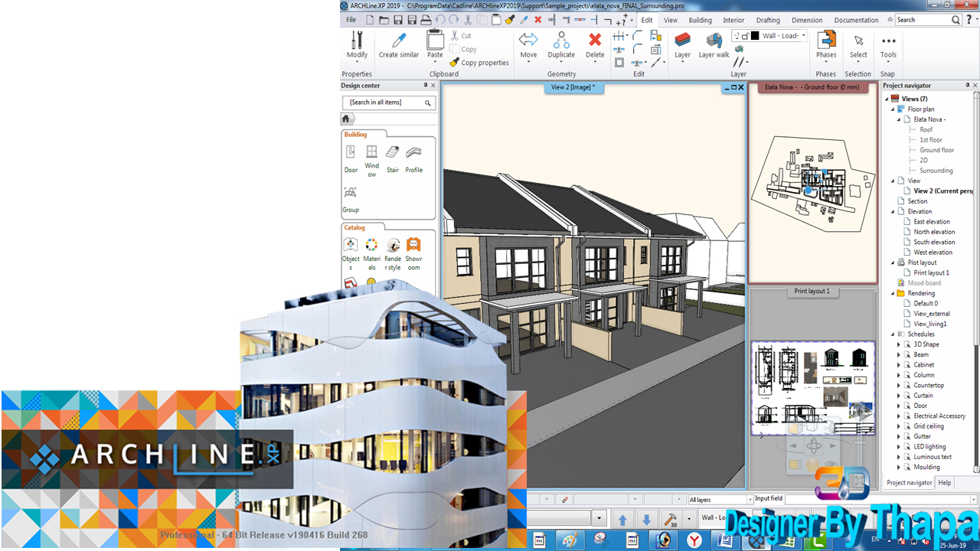Click the quick-access printer icon

pyautogui.click(x=426, y=20)
